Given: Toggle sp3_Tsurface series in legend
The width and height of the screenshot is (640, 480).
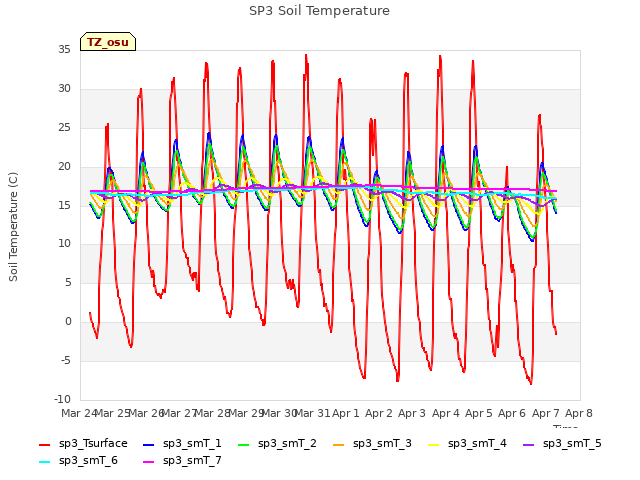Looking at the screenshot, I should tap(83, 444).
